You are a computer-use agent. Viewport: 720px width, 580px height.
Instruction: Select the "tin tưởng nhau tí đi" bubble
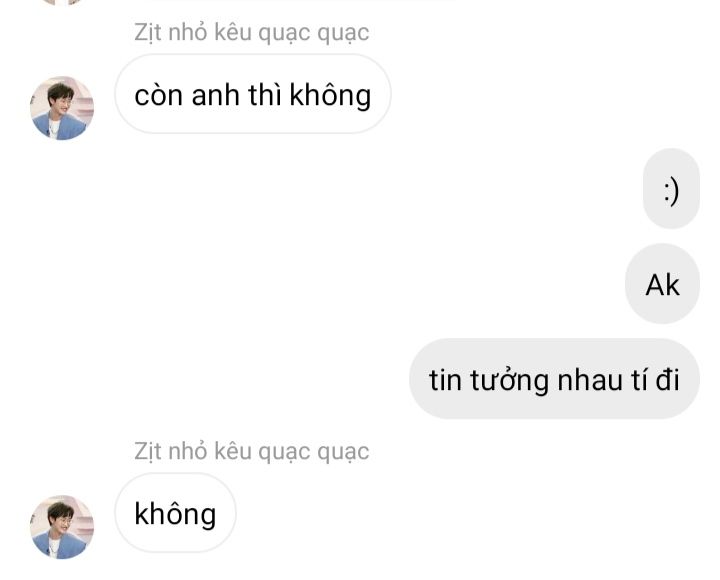coord(554,379)
